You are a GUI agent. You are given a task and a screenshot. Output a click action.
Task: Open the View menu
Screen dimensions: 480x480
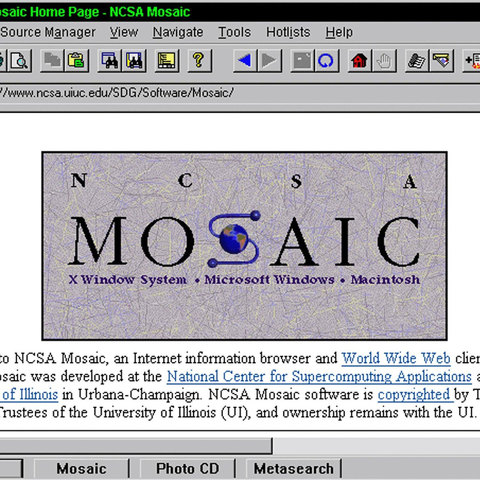(124, 32)
